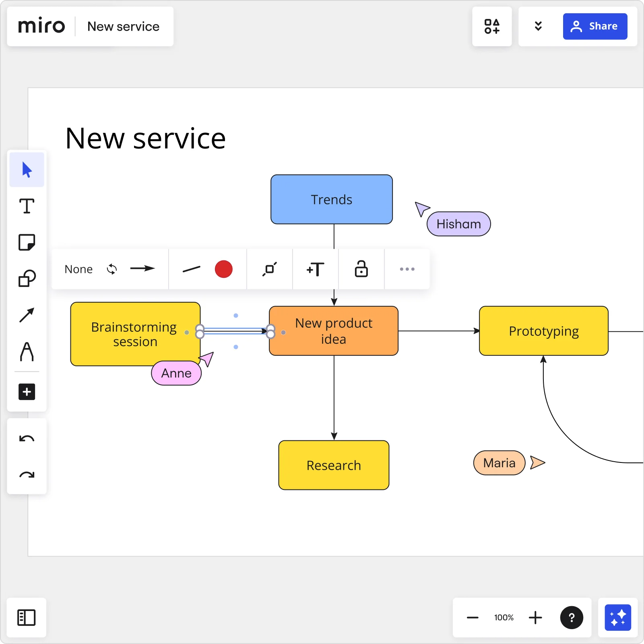
Task: Change connector color with the red swatch
Action: (224, 269)
